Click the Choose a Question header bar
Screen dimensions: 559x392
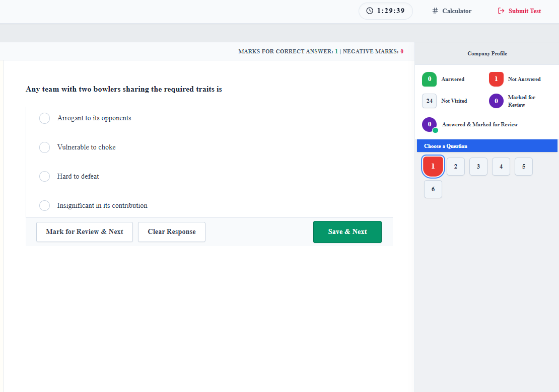(x=487, y=146)
